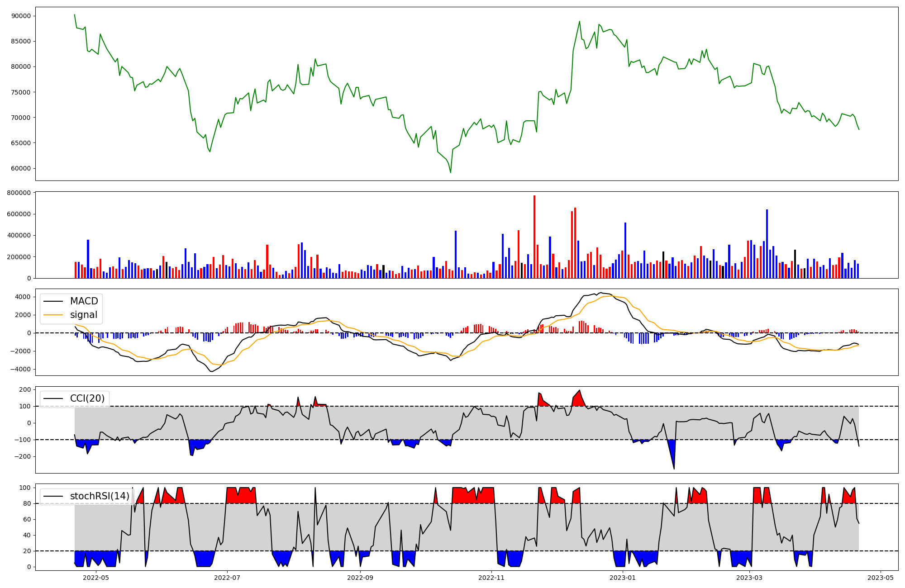The width and height of the screenshot is (905, 588).
Task: Click the 60000 price axis label
Action: pos(21,168)
